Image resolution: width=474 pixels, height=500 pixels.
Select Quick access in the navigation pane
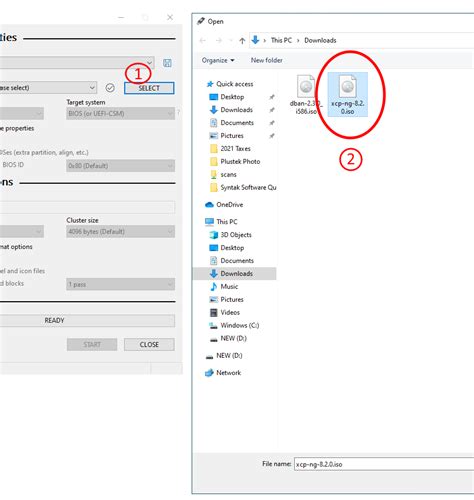click(234, 84)
